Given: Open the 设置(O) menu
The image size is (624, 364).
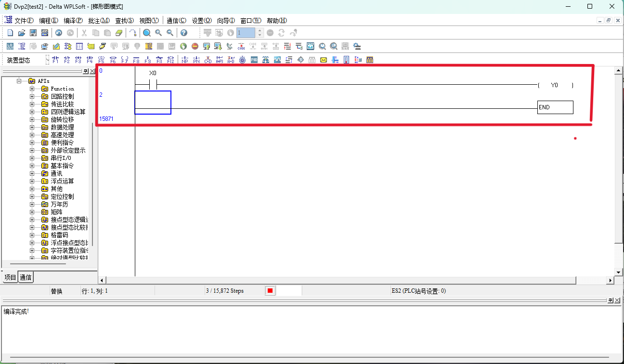Looking at the screenshot, I should coord(202,21).
